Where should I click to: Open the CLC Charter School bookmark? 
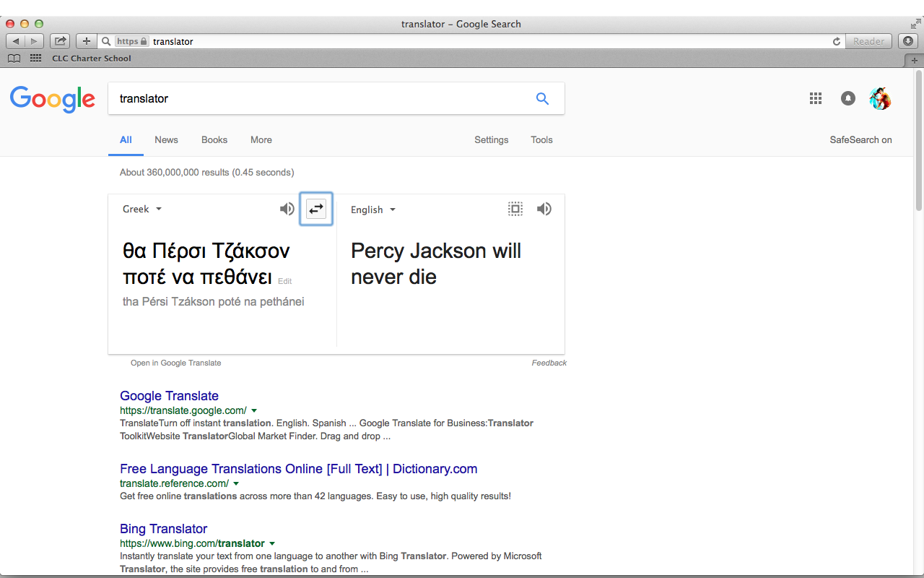[x=92, y=59]
